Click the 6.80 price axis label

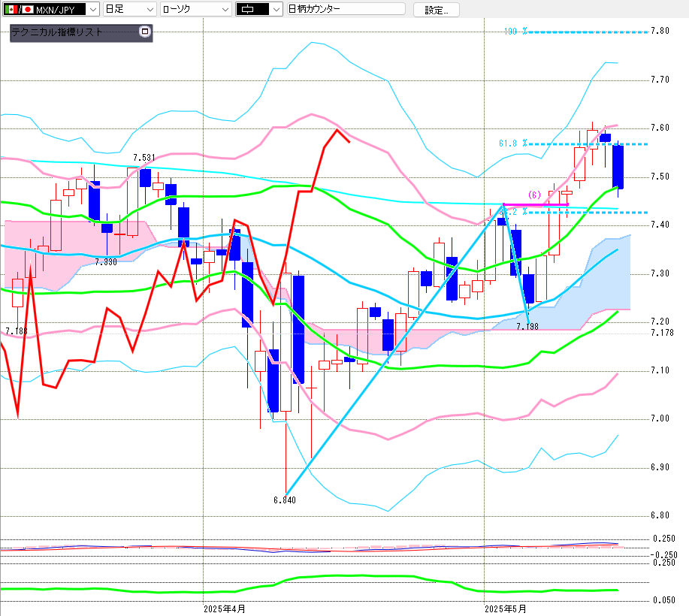click(x=660, y=515)
